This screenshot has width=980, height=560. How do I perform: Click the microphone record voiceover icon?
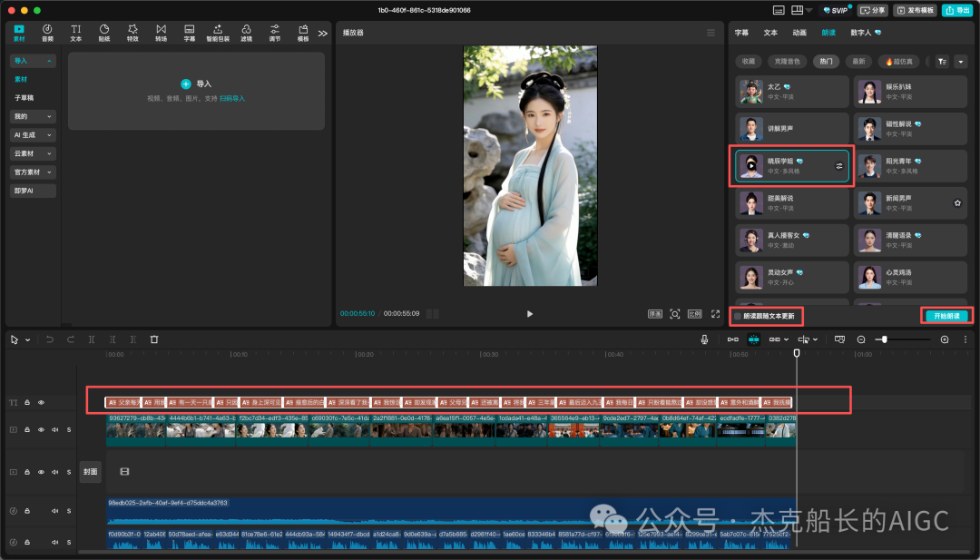tap(704, 339)
